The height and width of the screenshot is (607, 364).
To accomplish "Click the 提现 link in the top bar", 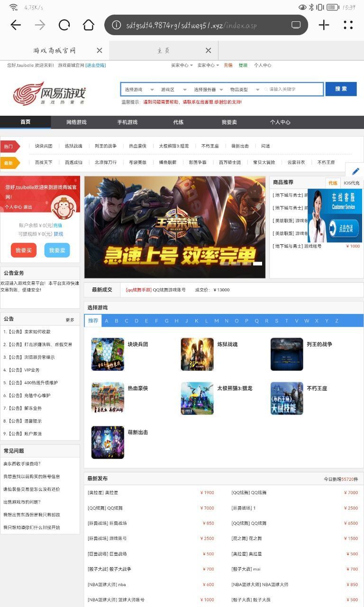I will click(243, 65).
